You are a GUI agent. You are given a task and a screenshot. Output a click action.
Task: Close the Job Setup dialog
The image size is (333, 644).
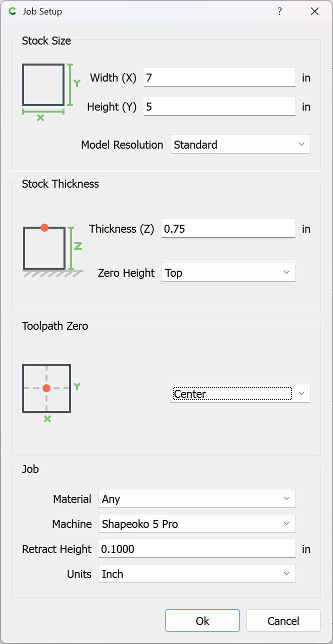[314, 12]
